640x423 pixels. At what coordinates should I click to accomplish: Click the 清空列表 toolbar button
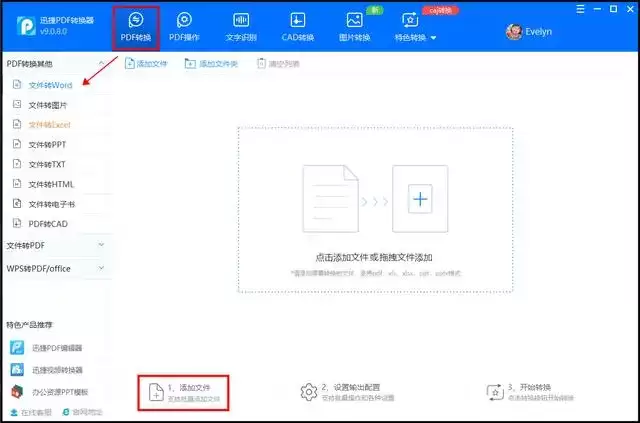click(x=278, y=64)
